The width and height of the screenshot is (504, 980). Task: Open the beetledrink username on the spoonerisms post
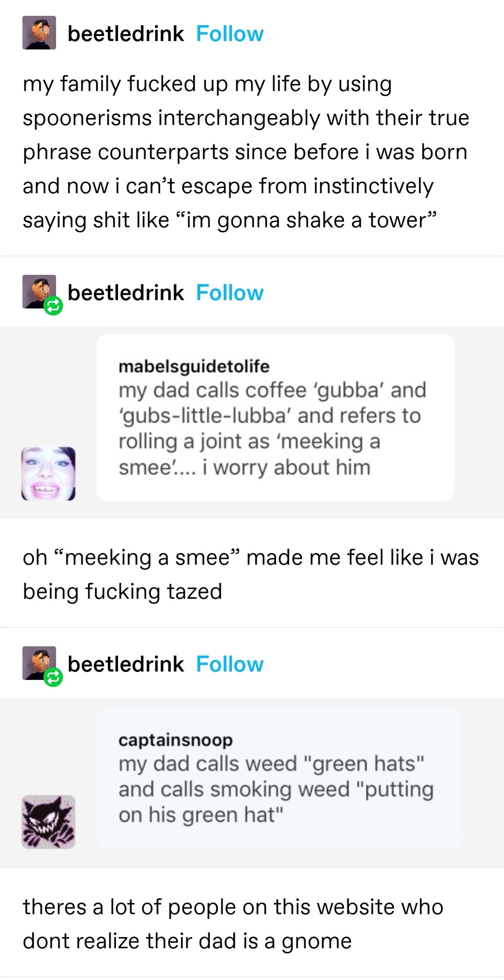125,34
